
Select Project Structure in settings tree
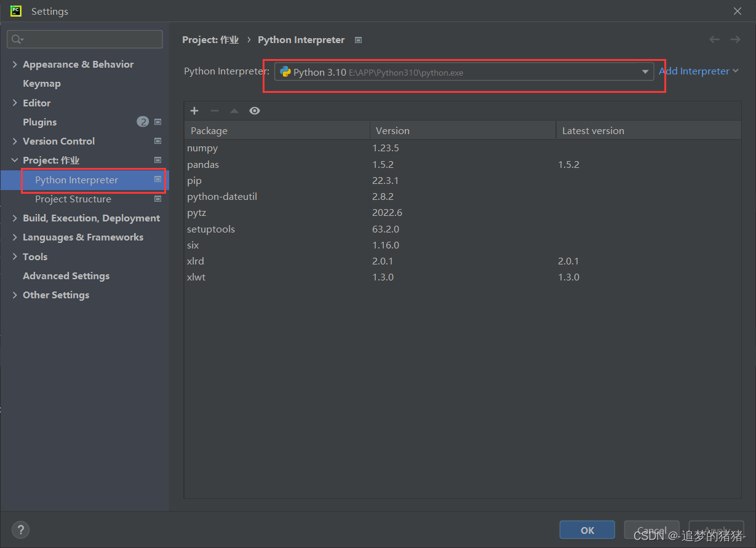73,199
